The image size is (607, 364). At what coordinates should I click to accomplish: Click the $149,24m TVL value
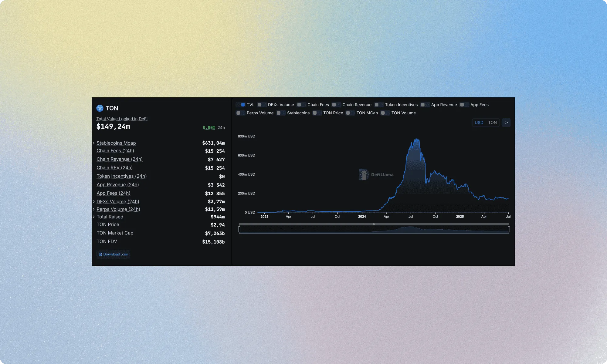[x=113, y=126]
